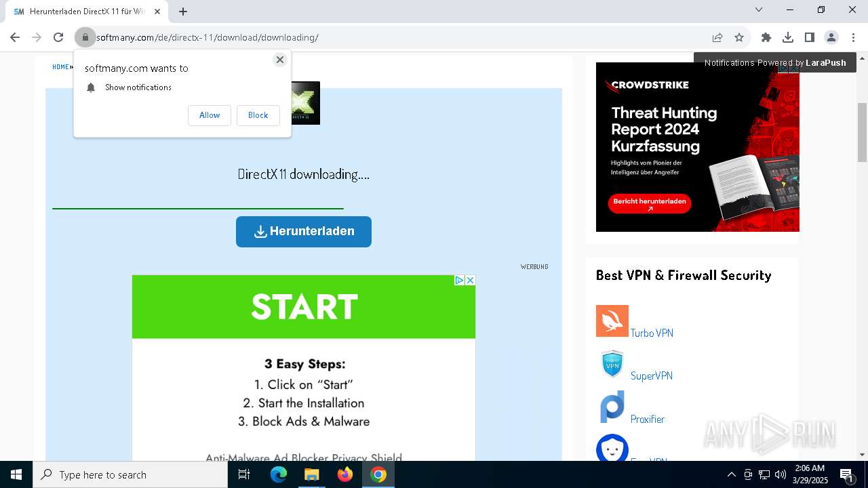868x488 pixels.
Task: Open Chrome extensions puzzle icon
Action: coord(766,37)
